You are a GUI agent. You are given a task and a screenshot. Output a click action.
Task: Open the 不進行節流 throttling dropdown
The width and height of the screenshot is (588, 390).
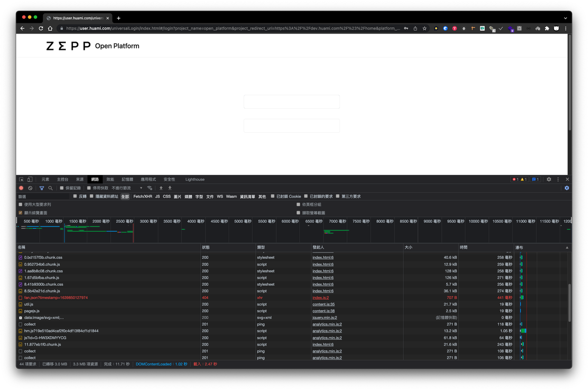coord(127,188)
